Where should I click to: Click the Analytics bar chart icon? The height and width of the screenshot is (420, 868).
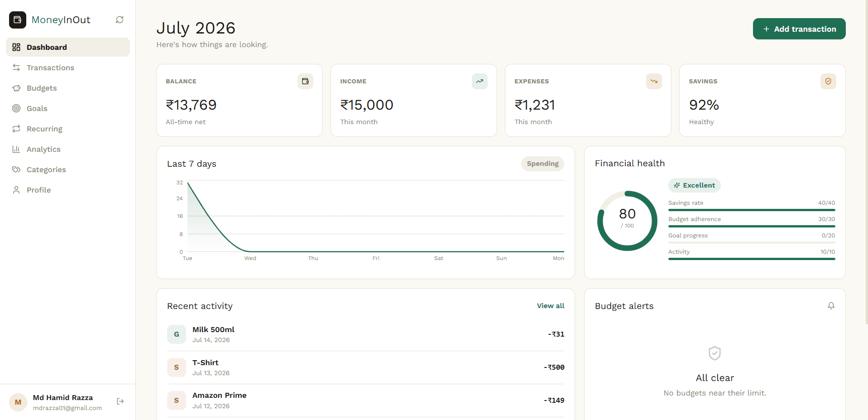pyautogui.click(x=16, y=149)
